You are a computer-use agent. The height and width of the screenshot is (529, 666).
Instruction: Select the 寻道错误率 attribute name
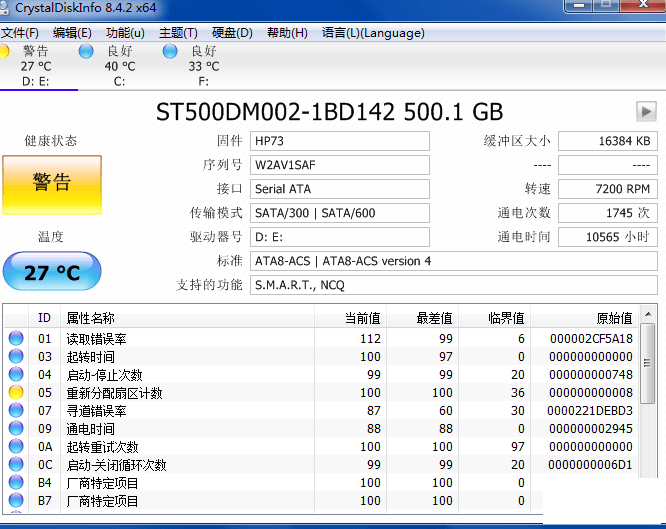click(96, 411)
